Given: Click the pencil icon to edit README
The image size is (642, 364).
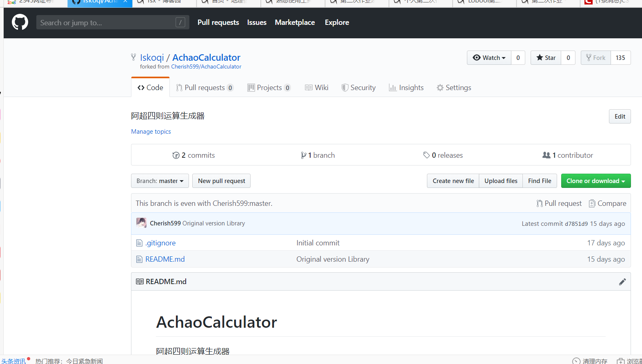Looking at the screenshot, I should click(x=622, y=282).
